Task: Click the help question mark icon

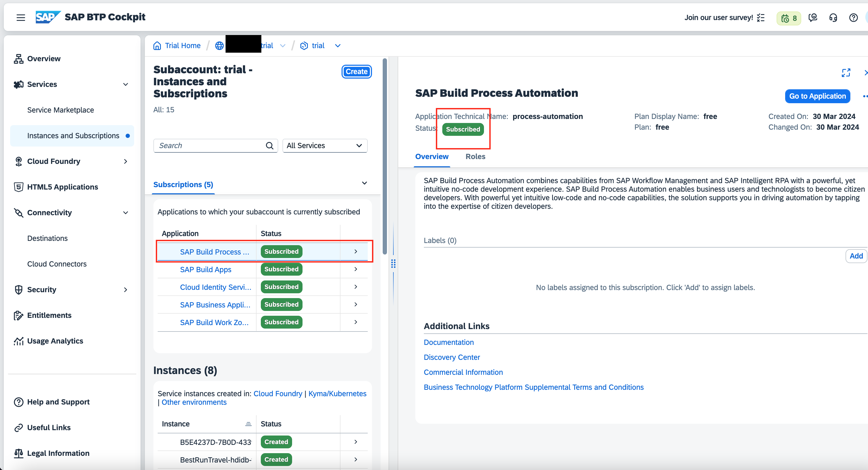Action: (x=853, y=18)
